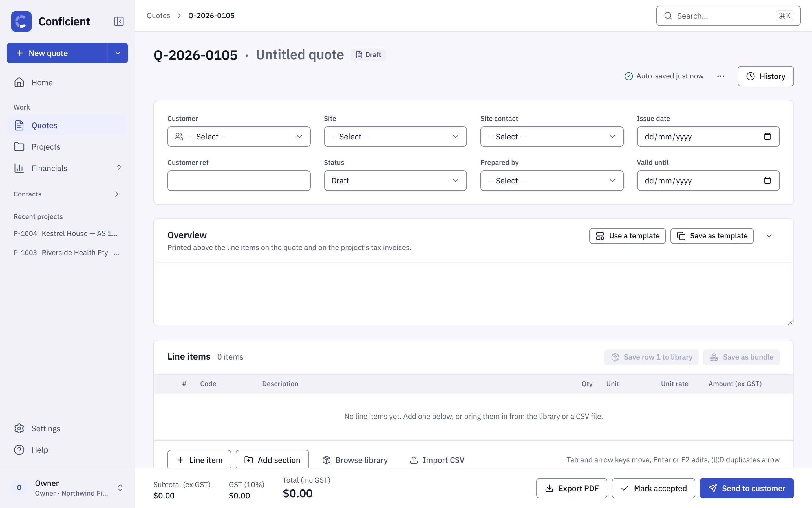
Task: Click Save as template
Action: (x=712, y=236)
